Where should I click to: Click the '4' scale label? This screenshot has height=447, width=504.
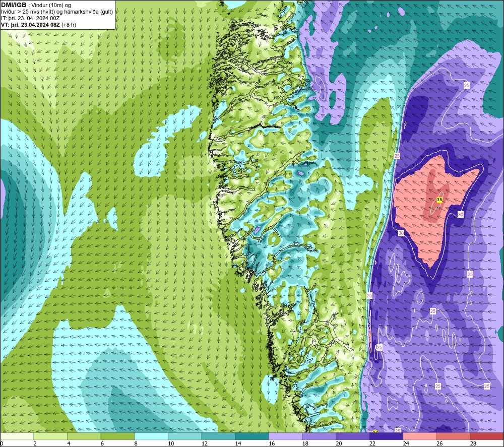pyautogui.click(x=69, y=443)
